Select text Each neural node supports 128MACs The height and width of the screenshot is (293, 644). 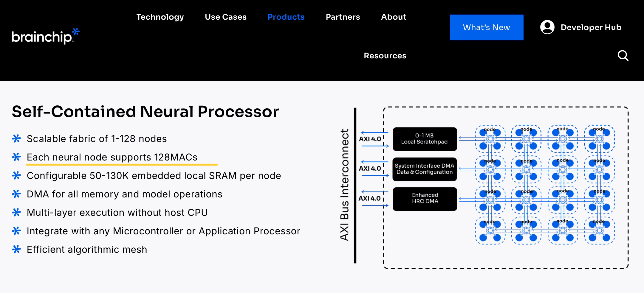pos(112,157)
